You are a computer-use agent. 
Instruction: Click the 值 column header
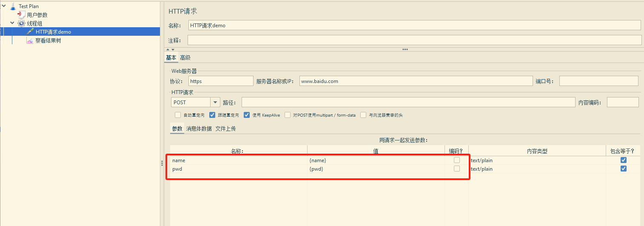[376, 151]
